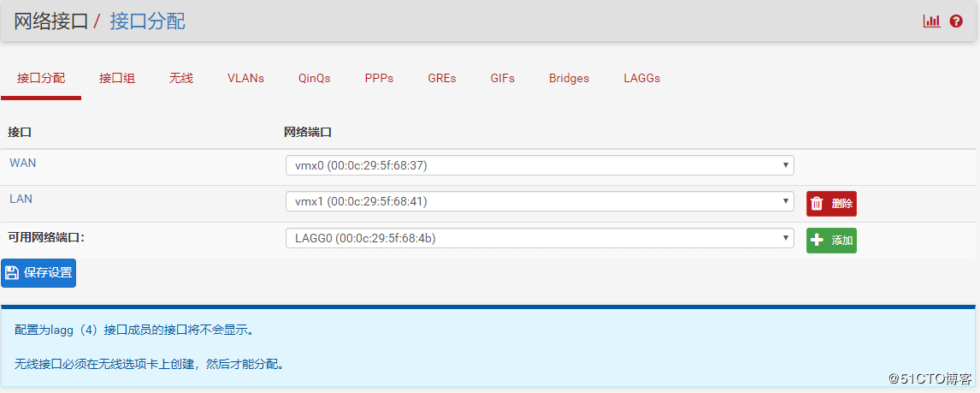
Task: Open the Bridges tab
Action: 569,78
